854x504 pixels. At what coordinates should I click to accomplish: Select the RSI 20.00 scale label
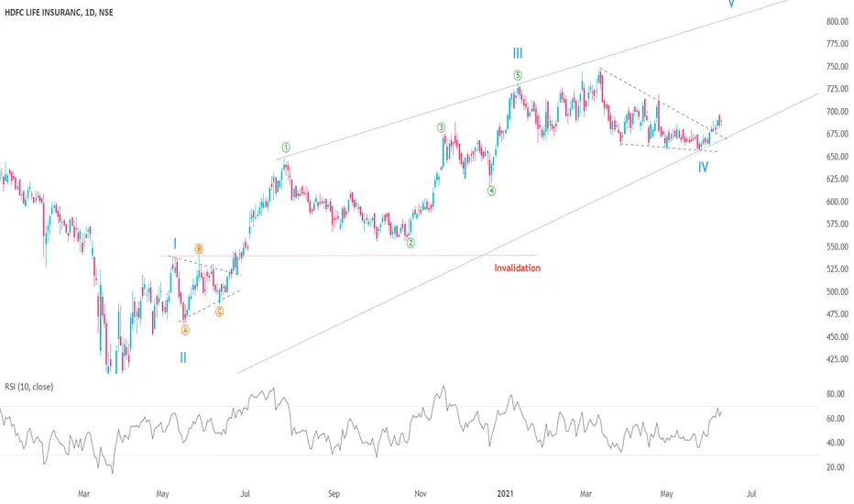[x=836, y=467]
